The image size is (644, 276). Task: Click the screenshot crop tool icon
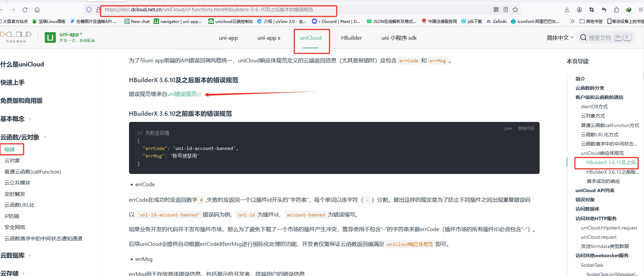[x=592, y=10]
